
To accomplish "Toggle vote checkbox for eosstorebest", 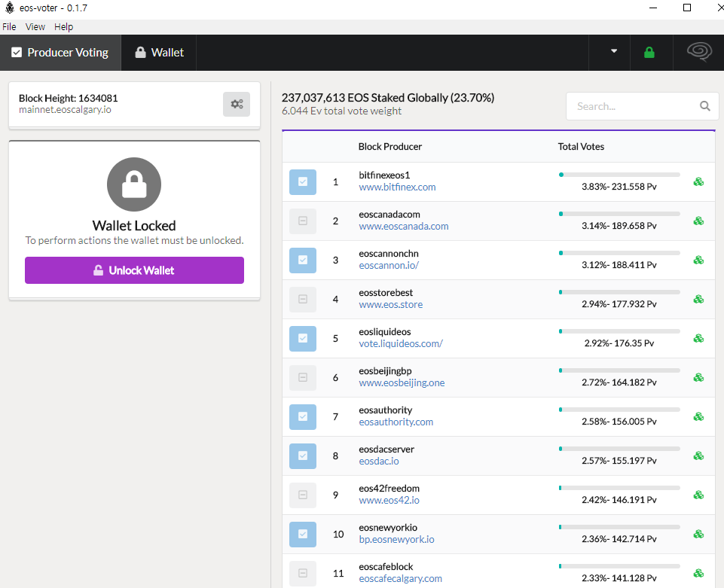I will coord(303,300).
